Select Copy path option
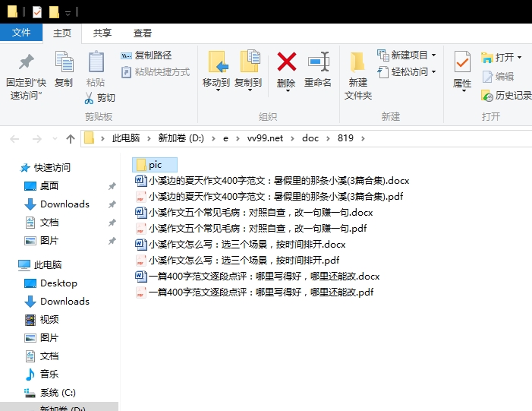The height and width of the screenshot is (411, 532). 146,55
